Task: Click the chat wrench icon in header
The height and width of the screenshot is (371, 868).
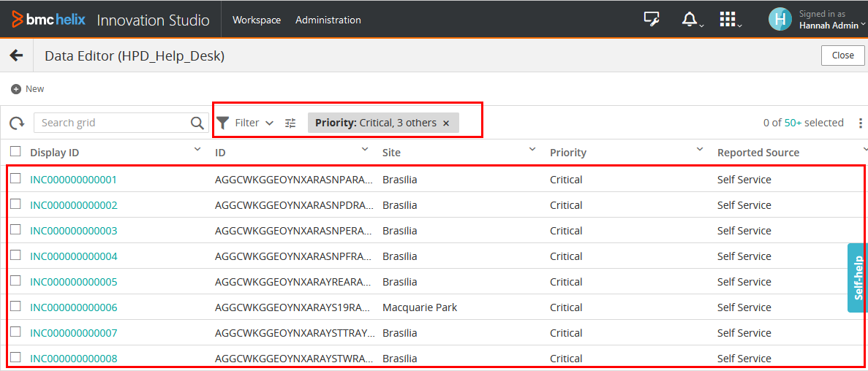Action: (x=651, y=20)
